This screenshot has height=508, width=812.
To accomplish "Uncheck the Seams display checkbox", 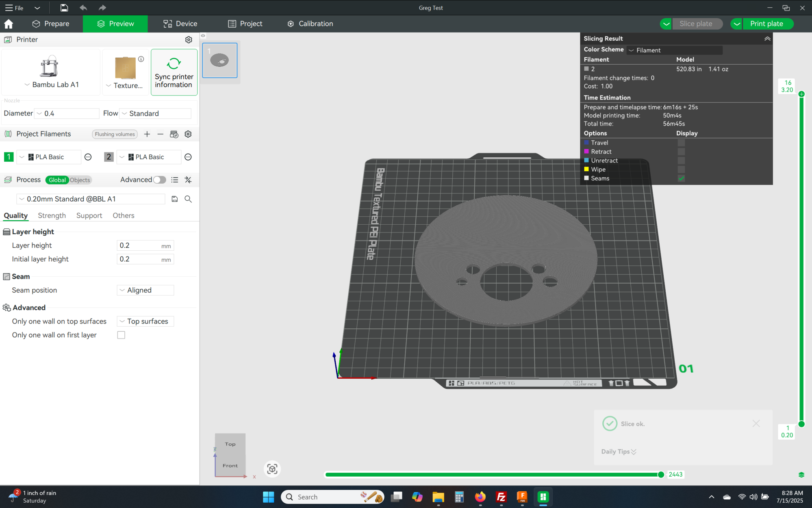I will point(681,178).
